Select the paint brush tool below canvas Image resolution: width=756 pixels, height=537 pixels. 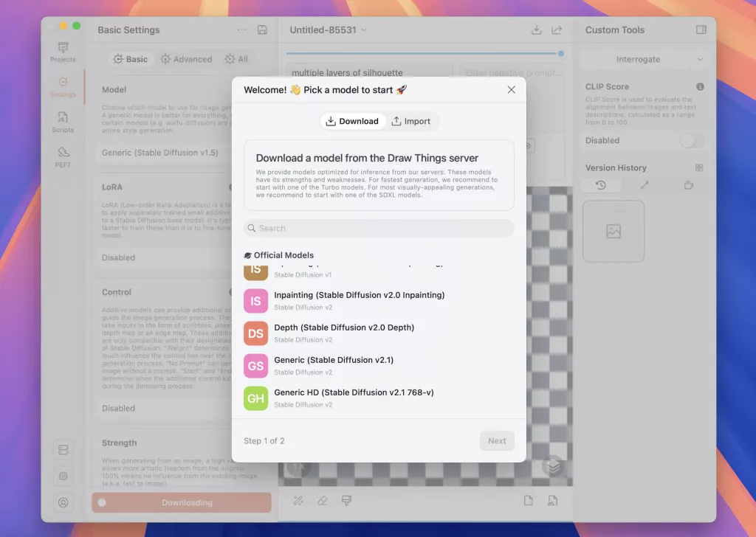tap(347, 501)
